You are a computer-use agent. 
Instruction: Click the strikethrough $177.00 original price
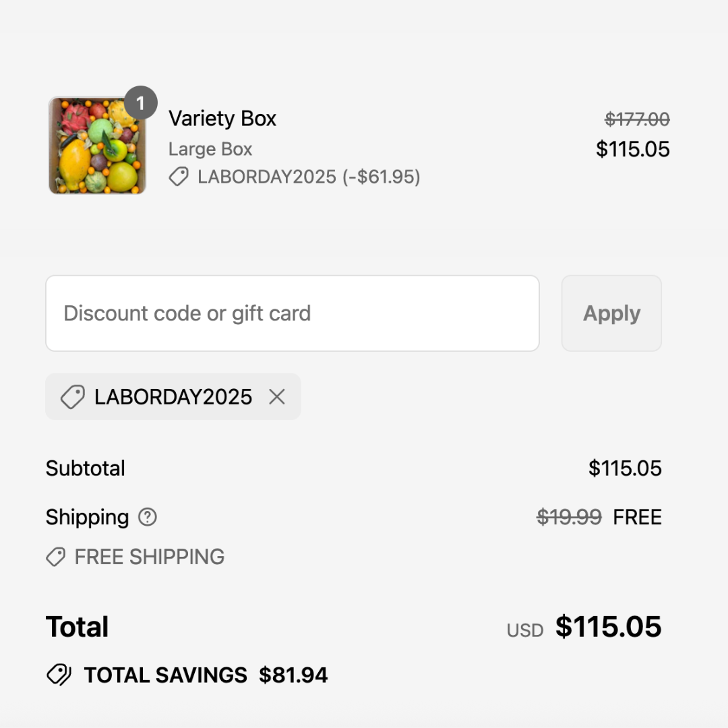click(637, 120)
